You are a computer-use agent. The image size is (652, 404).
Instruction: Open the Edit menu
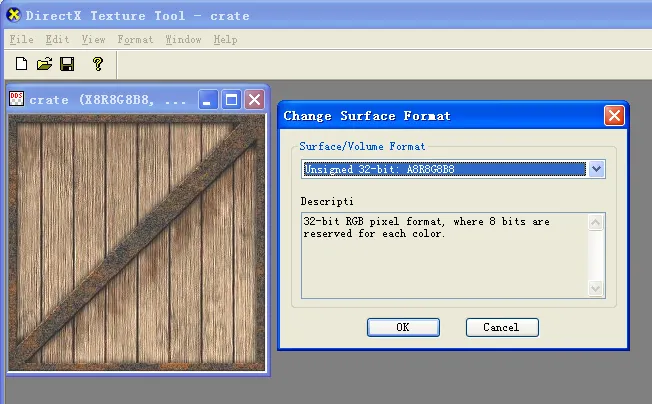tap(57, 39)
